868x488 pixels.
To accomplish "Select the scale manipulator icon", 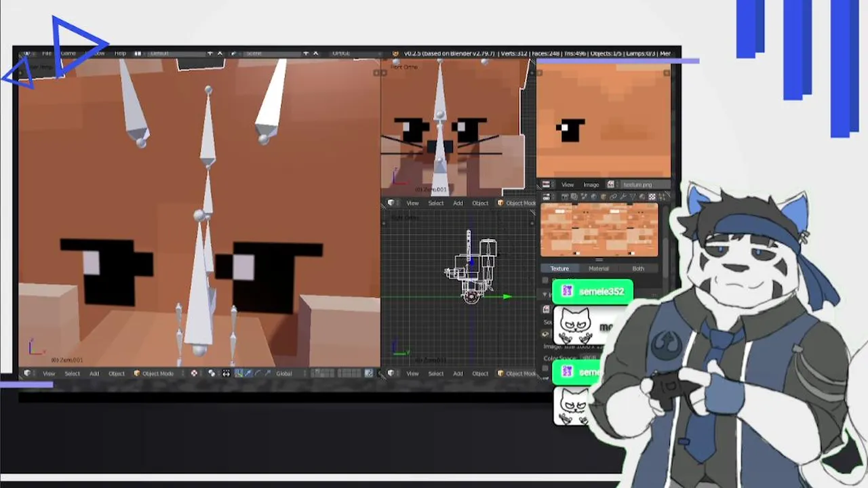I will [x=267, y=373].
